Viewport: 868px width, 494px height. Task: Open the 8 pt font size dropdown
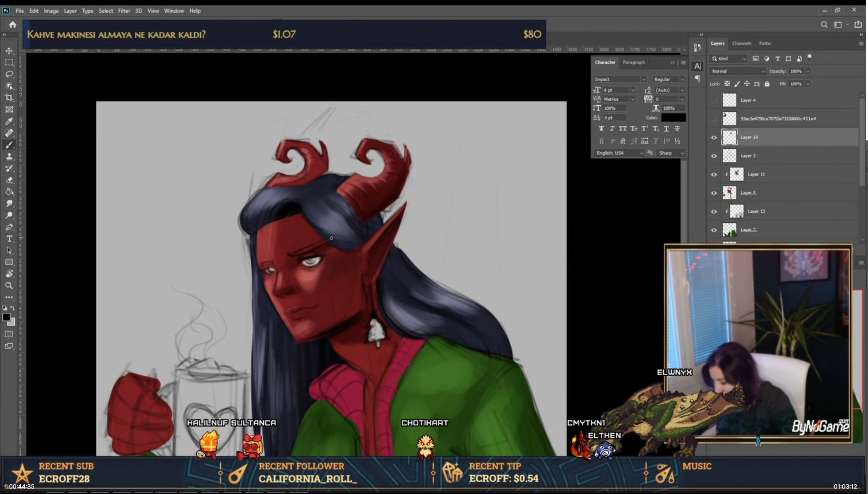(x=632, y=90)
